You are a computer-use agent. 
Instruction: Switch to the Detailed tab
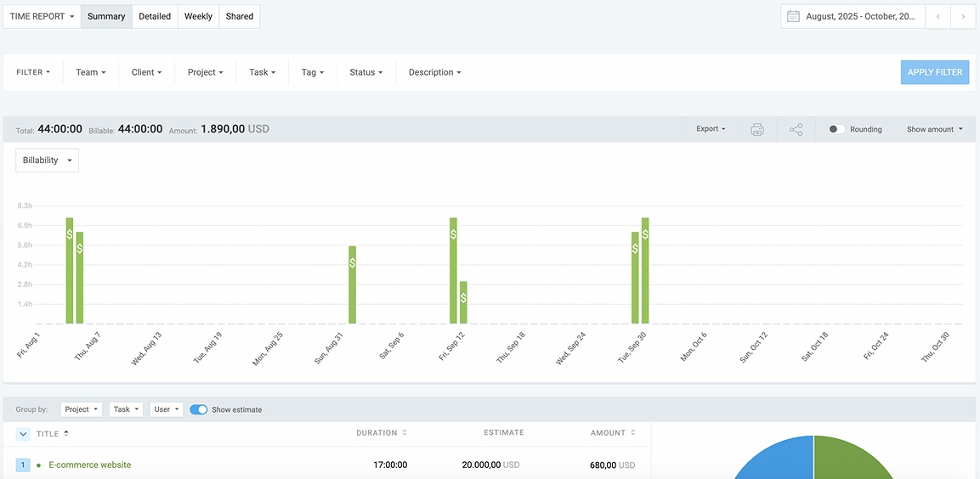pos(155,16)
